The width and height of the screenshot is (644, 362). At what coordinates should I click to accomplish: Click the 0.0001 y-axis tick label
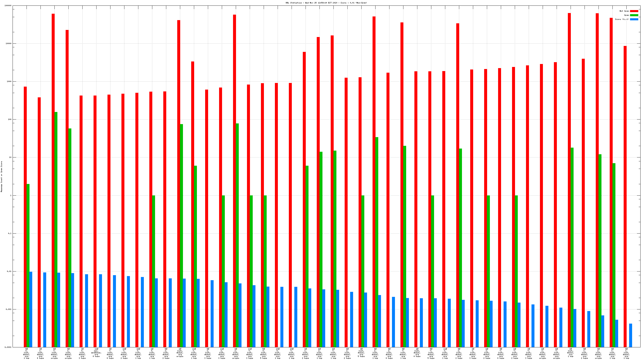point(8,347)
